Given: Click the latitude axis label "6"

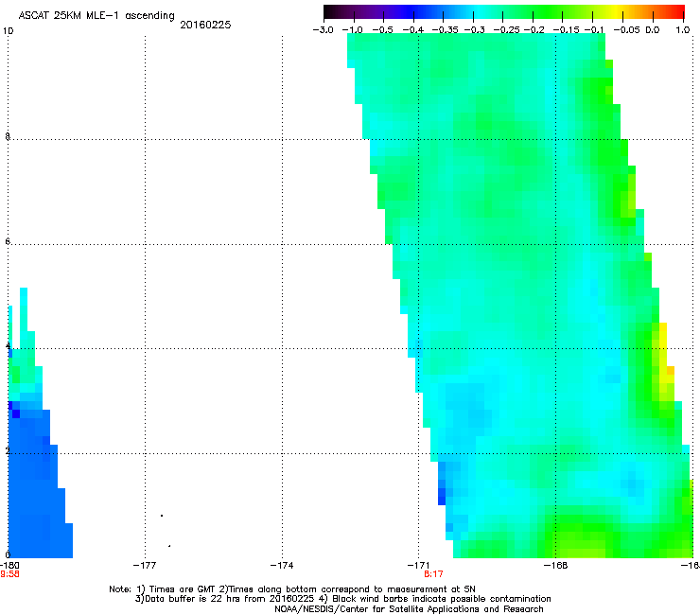Looking at the screenshot, I should point(8,241).
